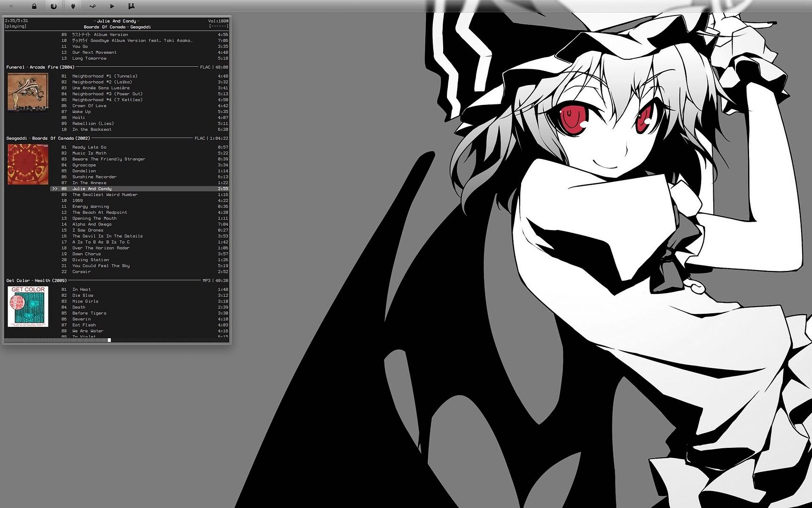The image size is (812, 508).
Task: Click the castle-shaped icon in top bar
Action: pyautogui.click(x=132, y=6)
